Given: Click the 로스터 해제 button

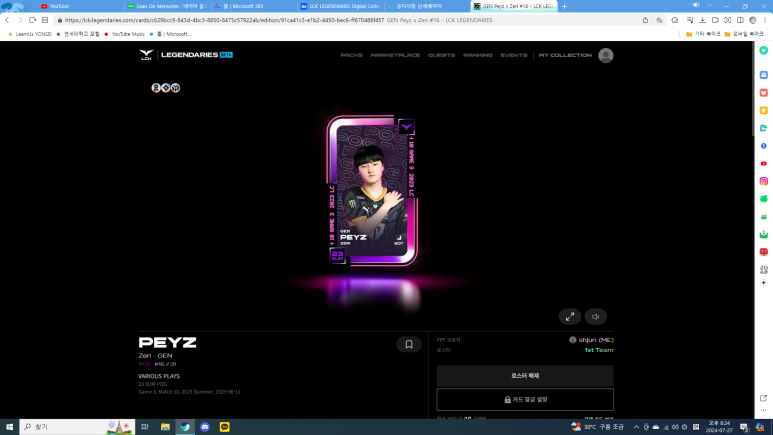Looking at the screenshot, I should click(525, 376).
